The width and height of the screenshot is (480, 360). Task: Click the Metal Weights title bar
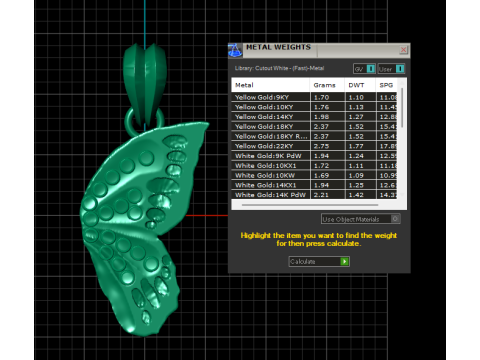click(x=319, y=50)
